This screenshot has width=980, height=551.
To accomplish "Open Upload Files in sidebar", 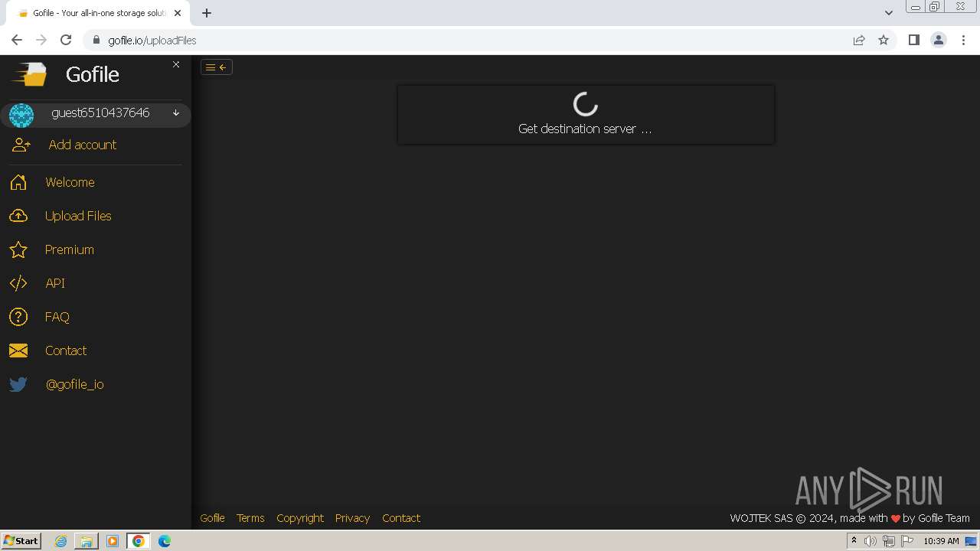I will 78,216.
